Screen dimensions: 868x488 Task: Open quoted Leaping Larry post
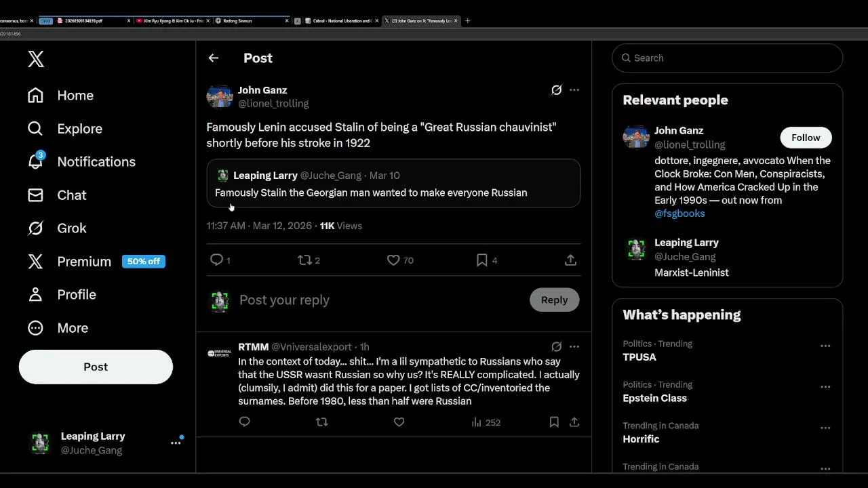(x=393, y=183)
